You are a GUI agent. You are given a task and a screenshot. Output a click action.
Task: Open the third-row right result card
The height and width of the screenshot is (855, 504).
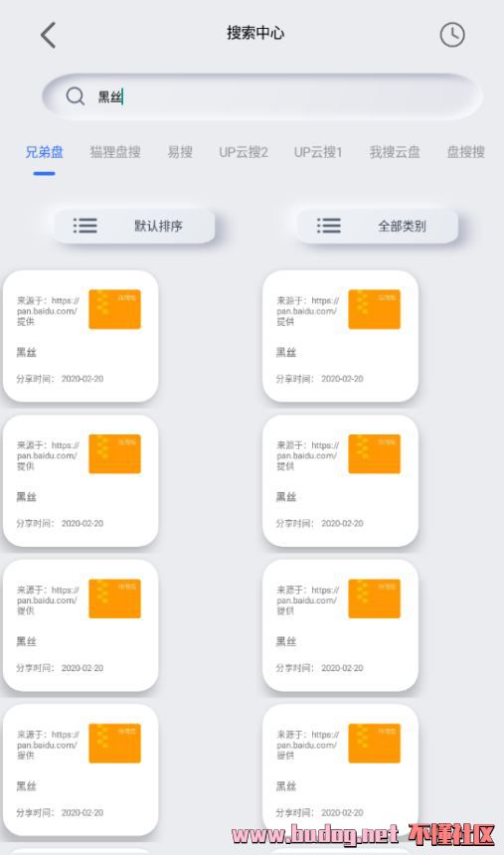tap(340, 625)
